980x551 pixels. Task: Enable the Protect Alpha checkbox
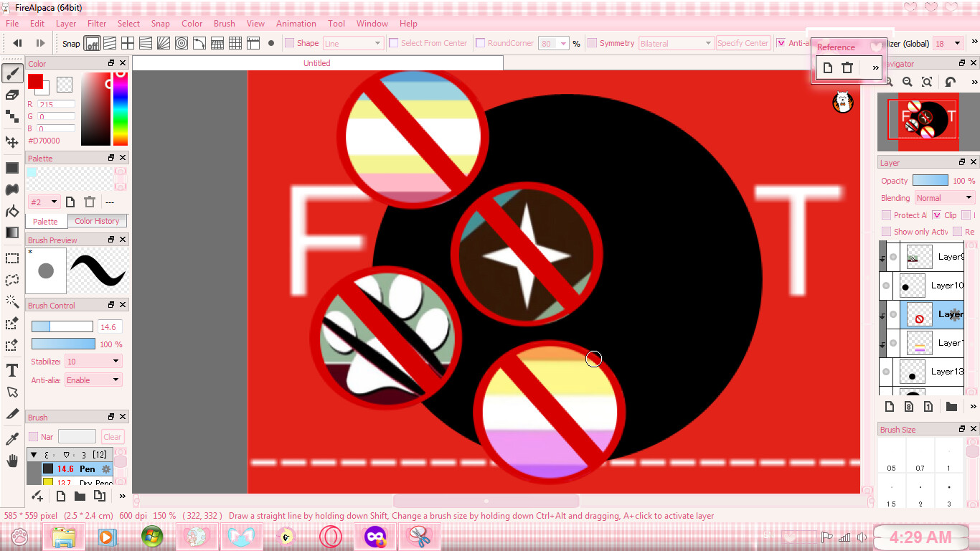[887, 215]
